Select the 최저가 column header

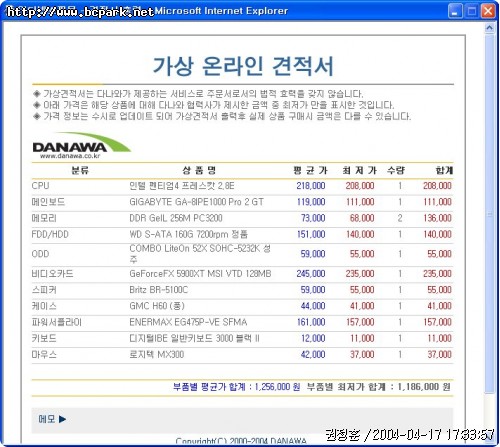click(359, 171)
